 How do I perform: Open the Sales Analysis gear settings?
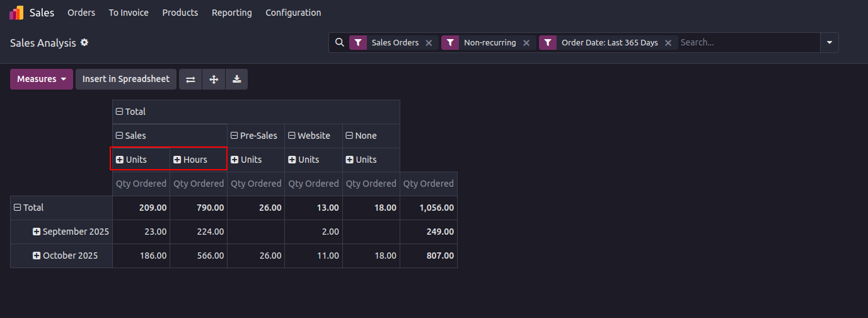pyautogui.click(x=84, y=43)
